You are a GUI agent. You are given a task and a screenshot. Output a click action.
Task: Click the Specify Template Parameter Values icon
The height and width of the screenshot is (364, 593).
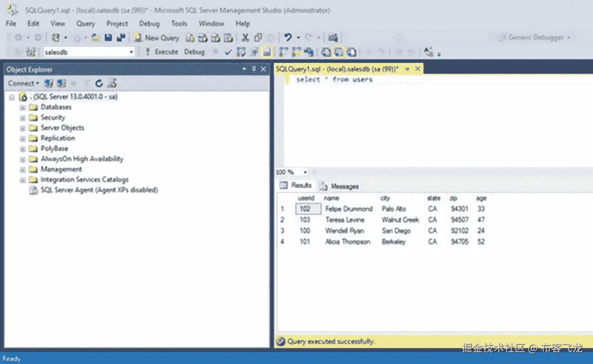(428, 52)
